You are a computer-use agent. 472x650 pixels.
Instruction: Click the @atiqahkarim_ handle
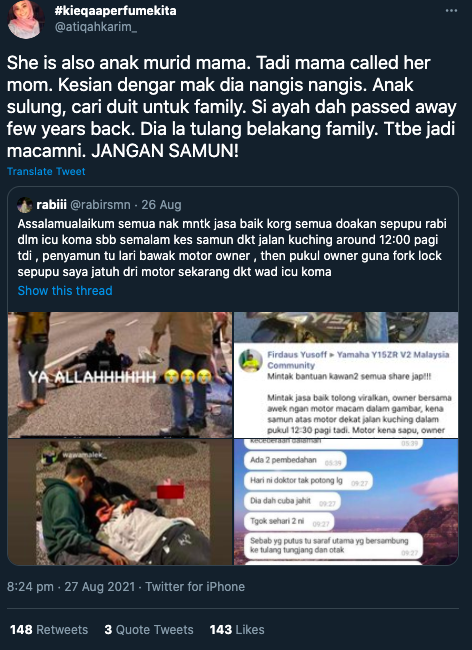click(96, 28)
